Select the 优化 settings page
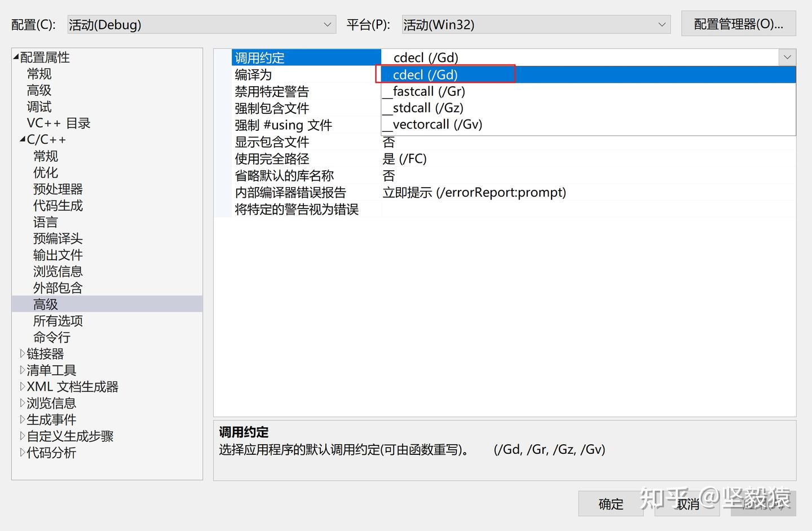 tap(45, 172)
